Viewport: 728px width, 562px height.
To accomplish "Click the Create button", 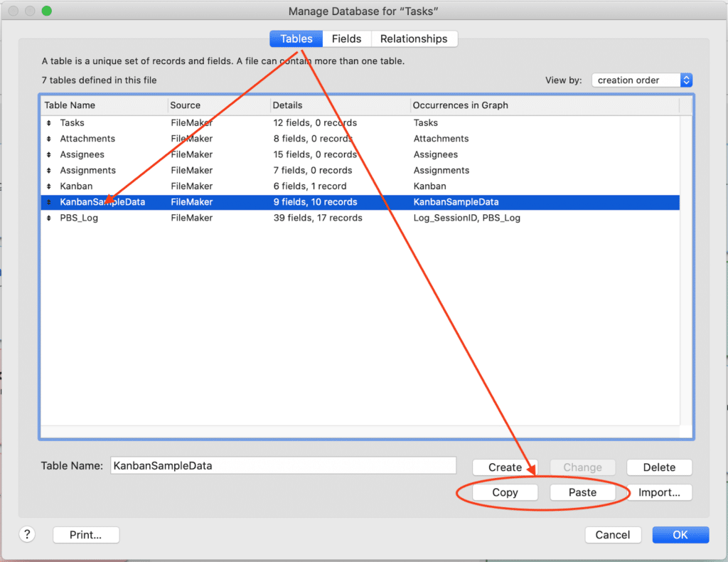I will click(505, 467).
